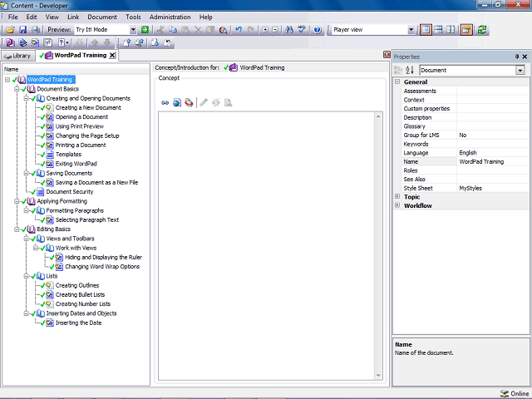Open the question mark icon dropdown arrow

67,42
